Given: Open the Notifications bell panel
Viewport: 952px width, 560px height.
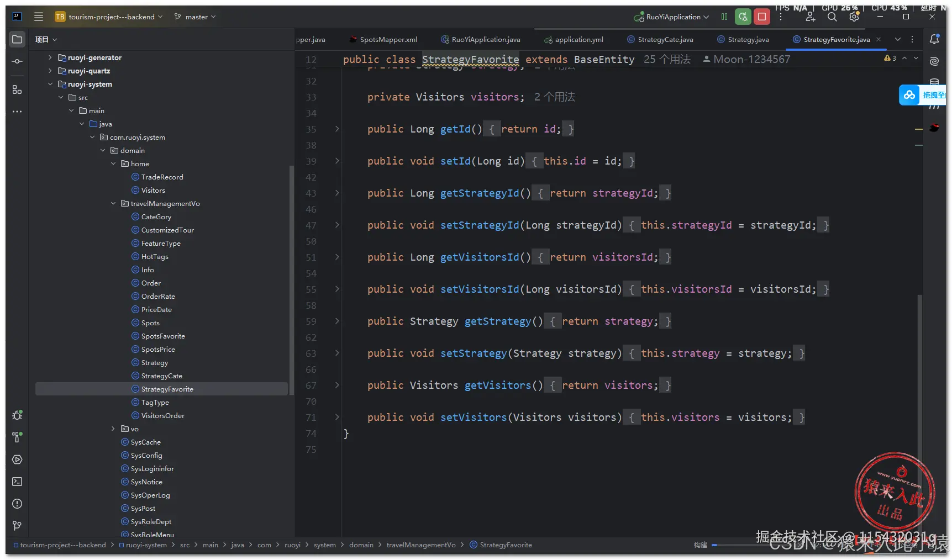Looking at the screenshot, I should [x=934, y=39].
